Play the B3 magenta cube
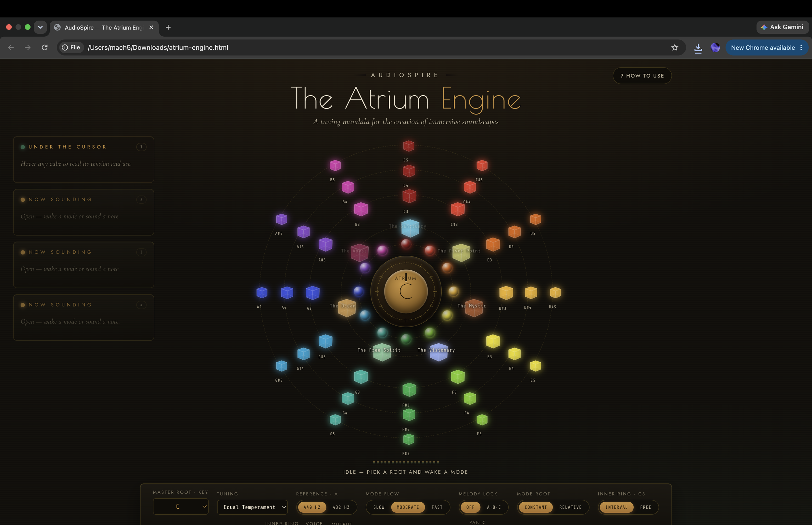Image resolution: width=812 pixels, height=525 pixels. [361, 209]
